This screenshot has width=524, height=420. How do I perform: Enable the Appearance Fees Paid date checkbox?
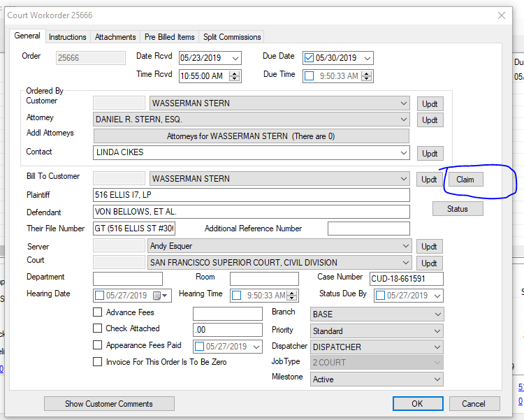point(199,347)
